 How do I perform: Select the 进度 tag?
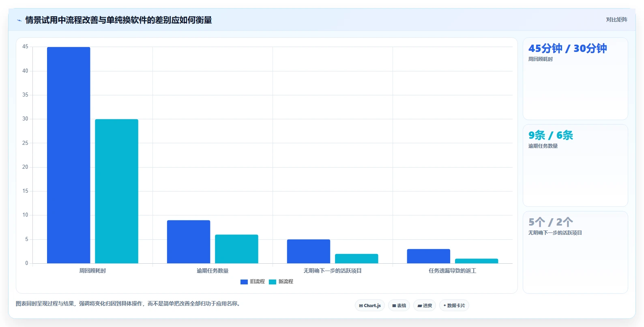pos(425,305)
